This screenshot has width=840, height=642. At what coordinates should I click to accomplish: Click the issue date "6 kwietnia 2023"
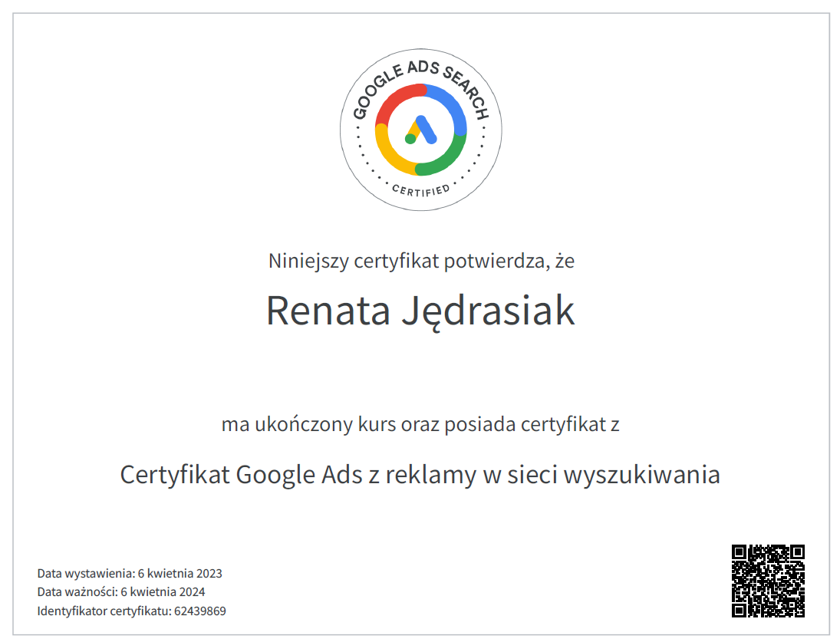(180, 574)
